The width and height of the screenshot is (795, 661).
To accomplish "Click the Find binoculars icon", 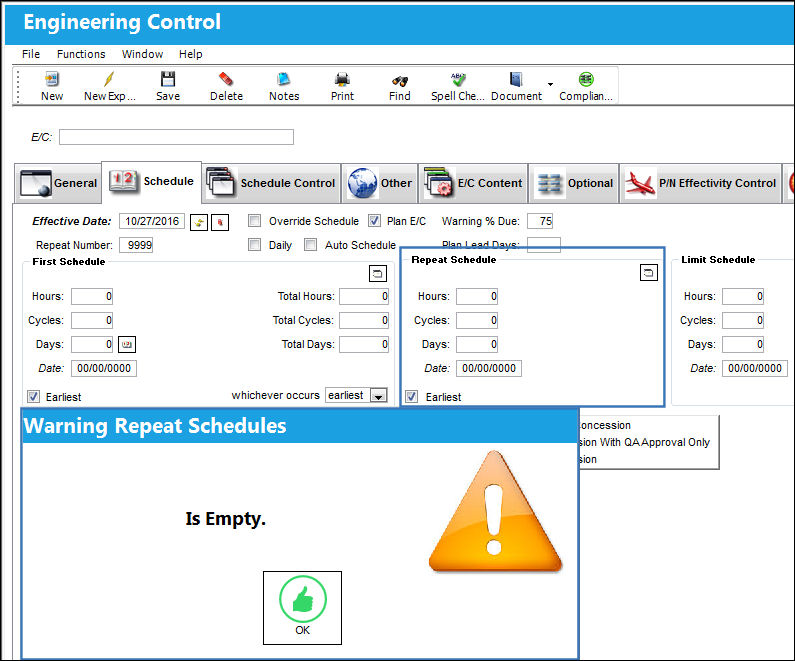I will click(400, 80).
